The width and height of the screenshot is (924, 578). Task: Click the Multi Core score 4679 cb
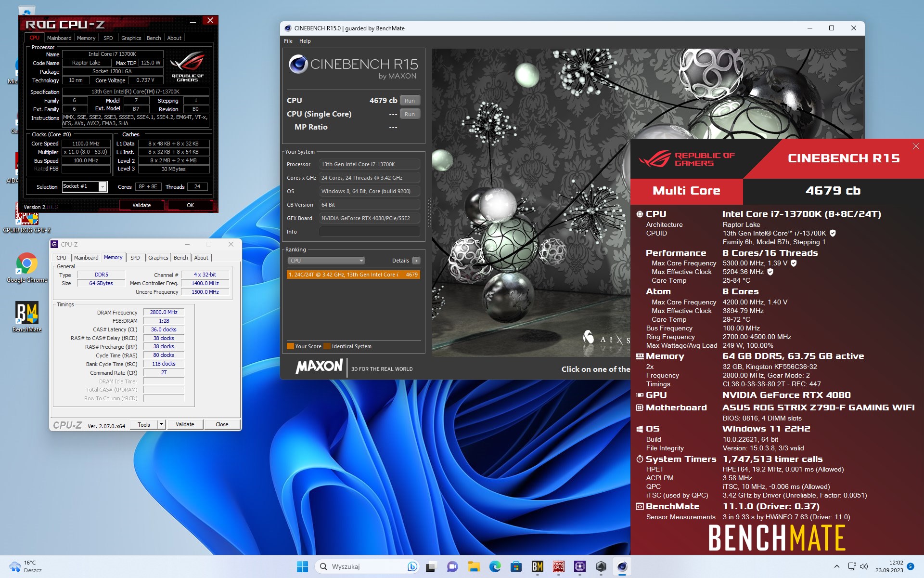click(x=833, y=191)
